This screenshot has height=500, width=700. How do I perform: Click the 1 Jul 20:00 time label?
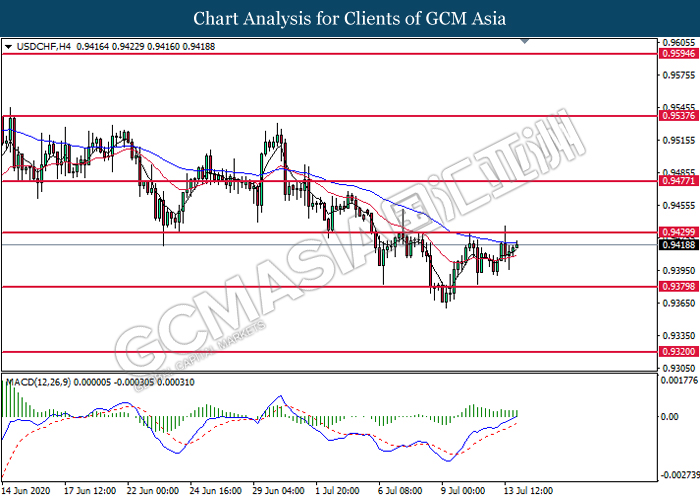[x=338, y=491]
